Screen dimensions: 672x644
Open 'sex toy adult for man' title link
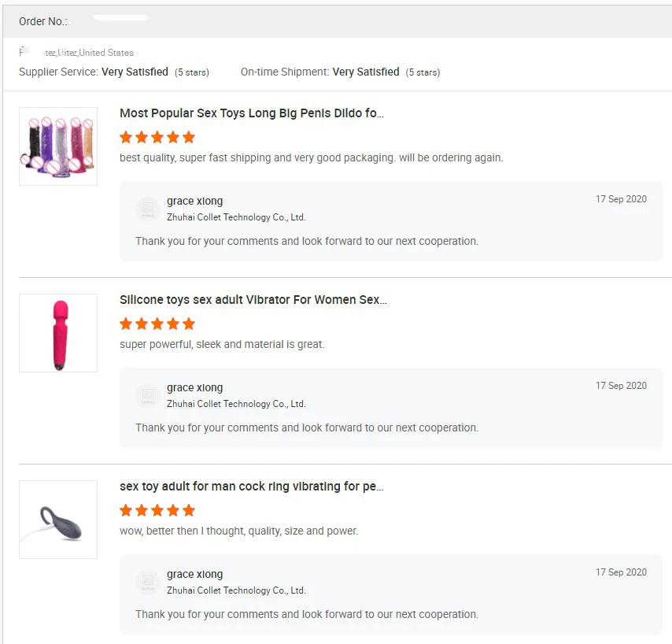[251, 487]
